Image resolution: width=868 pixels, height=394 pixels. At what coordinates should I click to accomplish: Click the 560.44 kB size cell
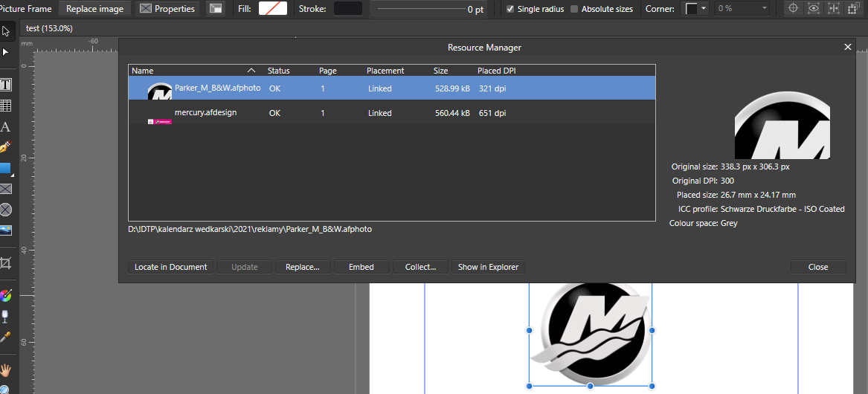coord(452,113)
